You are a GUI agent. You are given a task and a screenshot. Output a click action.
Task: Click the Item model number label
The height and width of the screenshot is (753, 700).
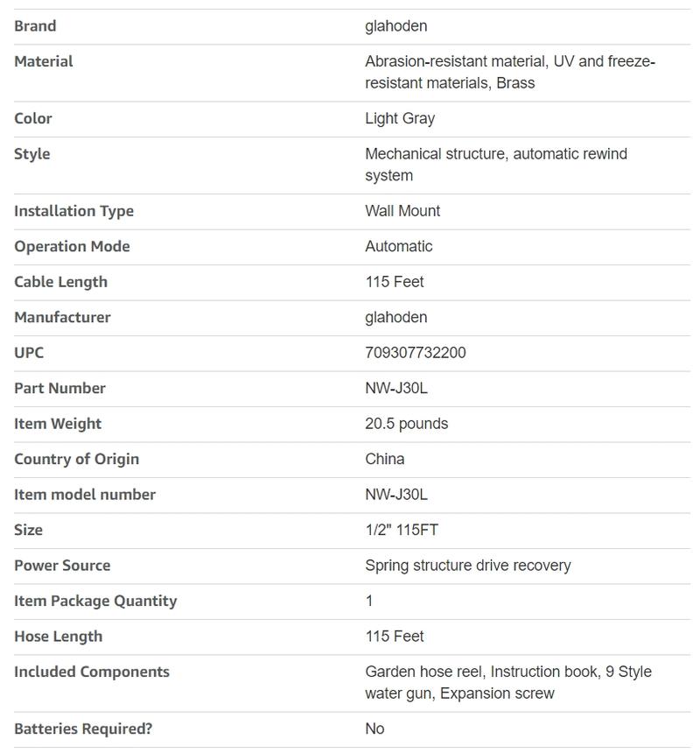point(85,495)
